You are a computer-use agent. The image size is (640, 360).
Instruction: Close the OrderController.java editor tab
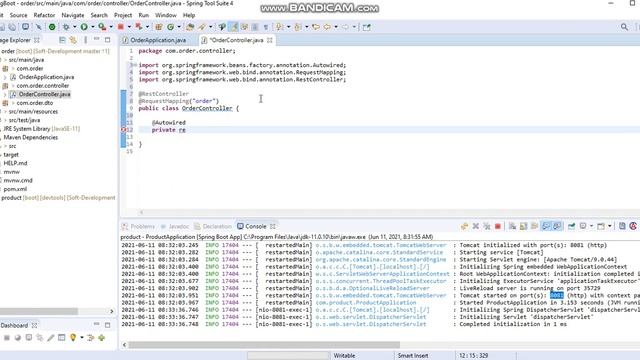270,40
